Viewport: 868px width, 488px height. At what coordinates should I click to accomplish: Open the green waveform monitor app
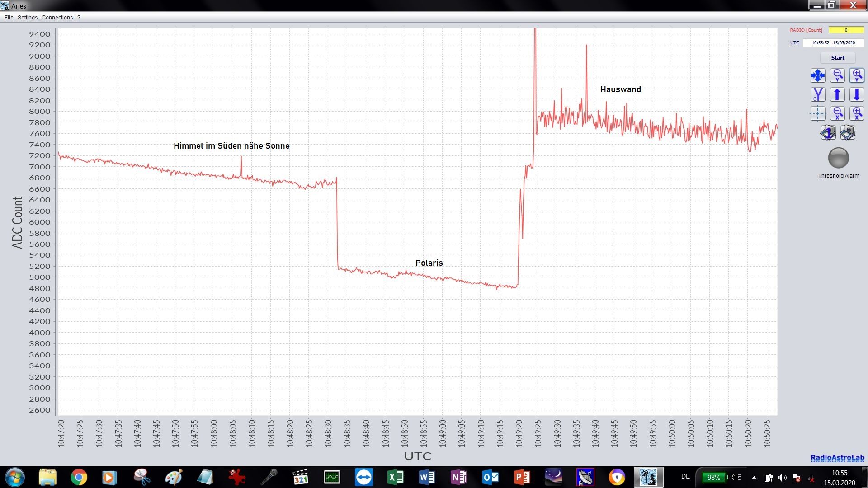(332, 477)
